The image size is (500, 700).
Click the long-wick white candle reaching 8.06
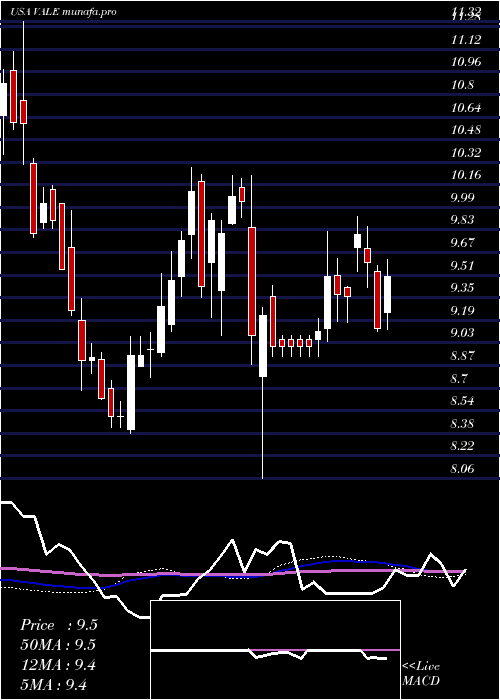coord(262,346)
